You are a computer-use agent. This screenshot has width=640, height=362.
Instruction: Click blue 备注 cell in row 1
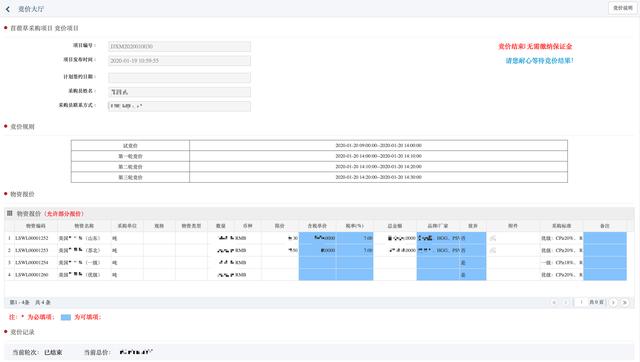tap(605, 238)
